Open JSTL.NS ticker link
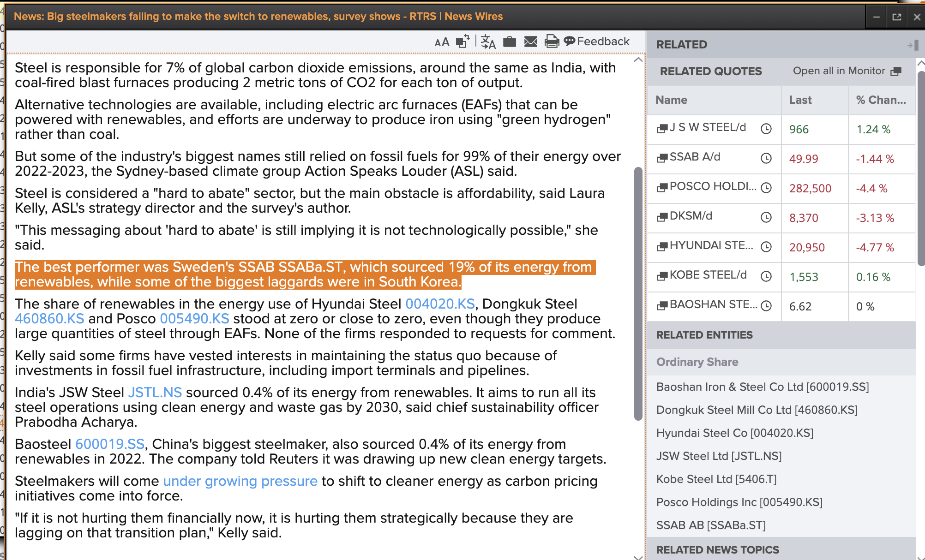Image resolution: width=925 pixels, height=560 pixels. 155,393
